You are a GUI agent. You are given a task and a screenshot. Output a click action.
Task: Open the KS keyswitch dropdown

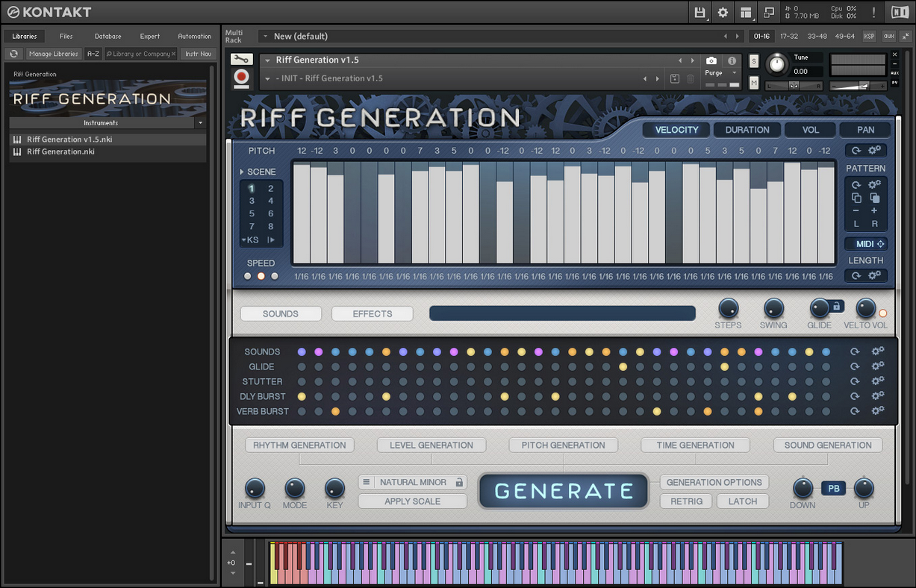pos(249,240)
